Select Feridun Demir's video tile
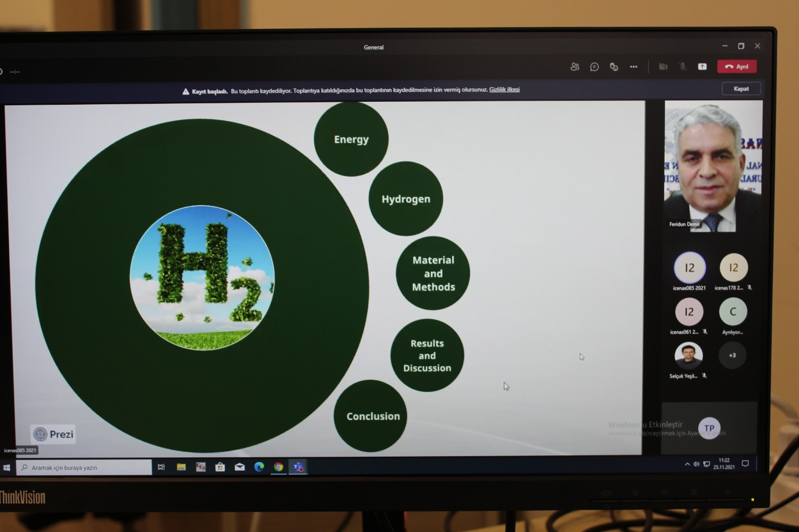The width and height of the screenshot is (799, 532). (713, 166)
